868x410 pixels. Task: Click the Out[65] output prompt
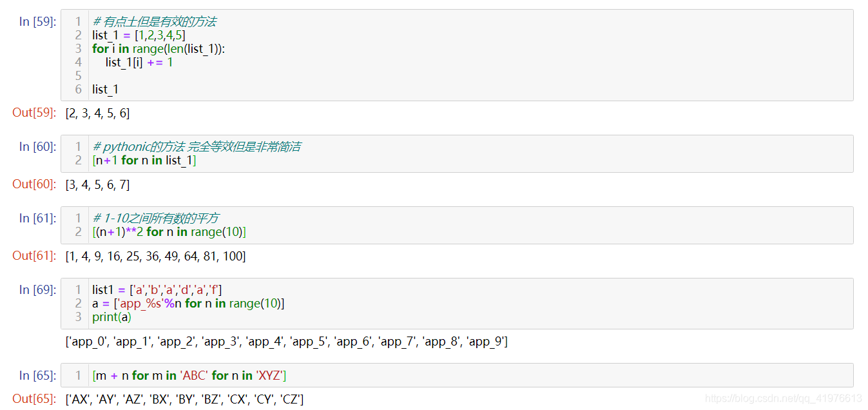34,399
